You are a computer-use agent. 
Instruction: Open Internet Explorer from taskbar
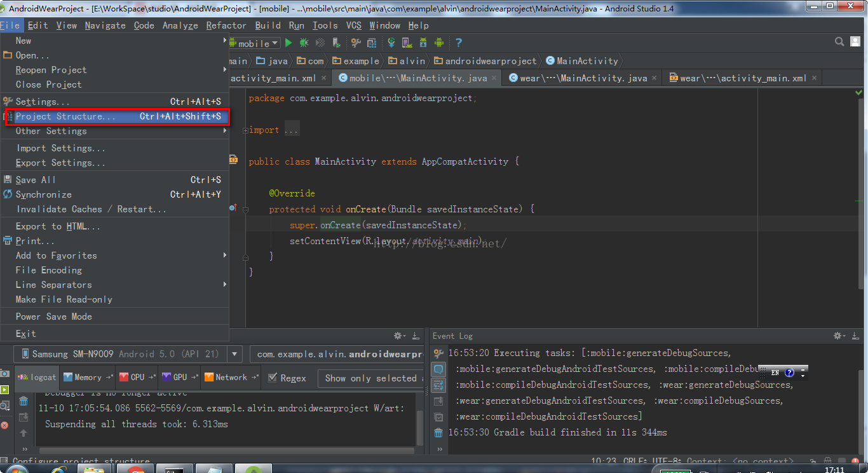(58, 470)
